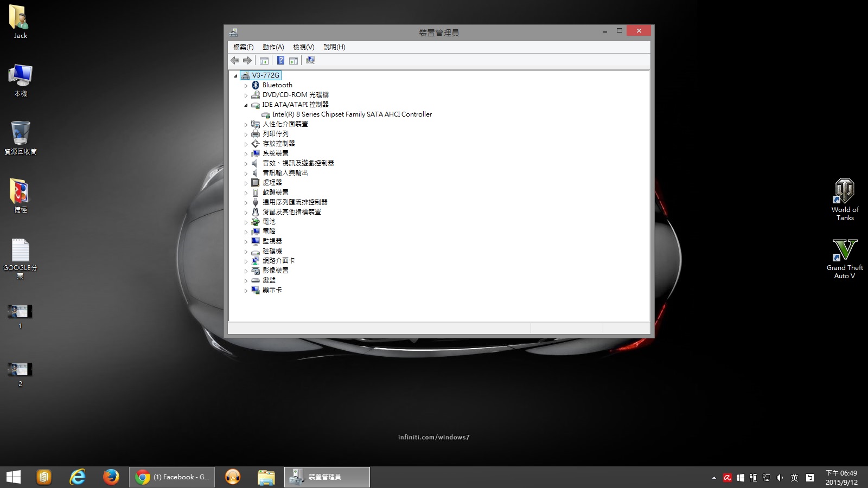Click the 滑鼠及其他指標裝置 mouse icon
The width and height of the screenshot is (868, 488).
click(x=256, y=212)
